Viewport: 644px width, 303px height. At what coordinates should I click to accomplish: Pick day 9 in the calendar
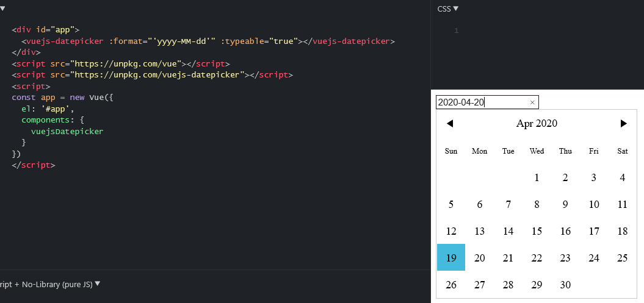click(x=565, y=204)
